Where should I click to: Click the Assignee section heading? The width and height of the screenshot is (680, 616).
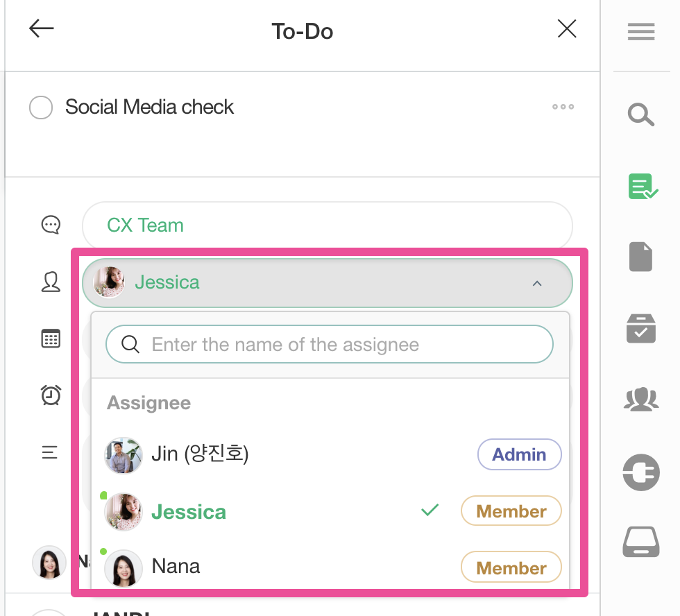click(148, 403)
